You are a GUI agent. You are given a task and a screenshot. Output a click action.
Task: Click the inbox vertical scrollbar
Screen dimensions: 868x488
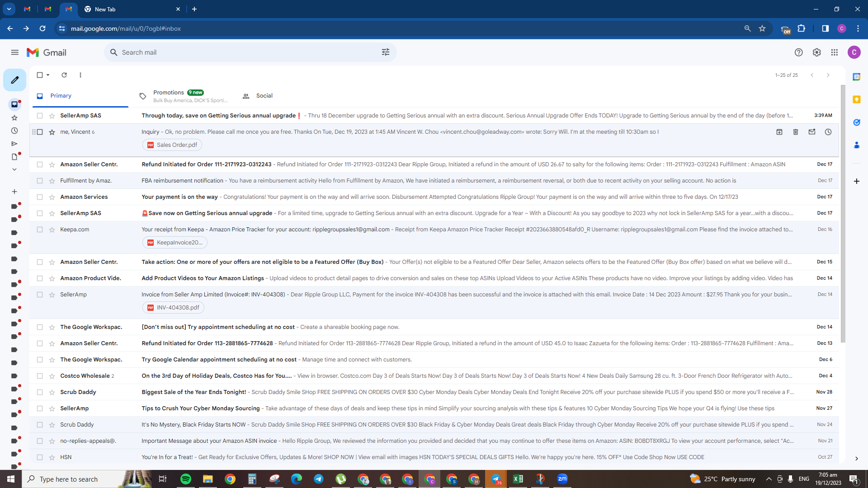[x=843, y=213]
